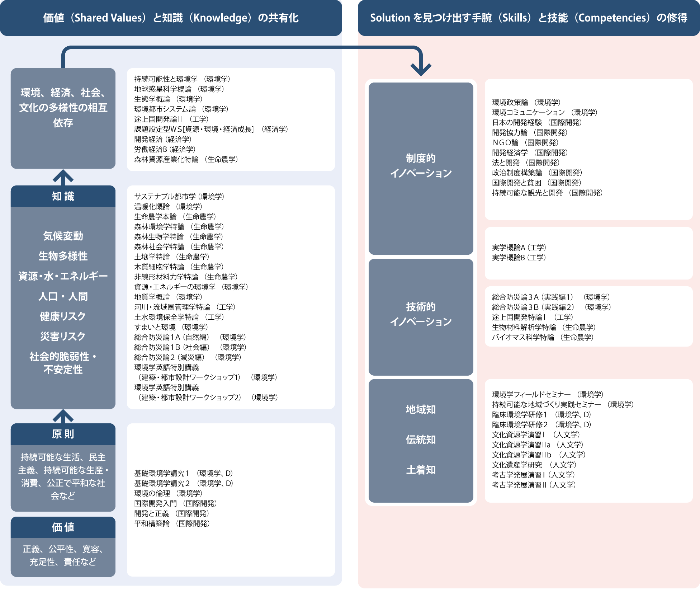Click course 資源・エネルギーの環境学
The width and height of the screenshot is (700, 597).
pos(191,287)
